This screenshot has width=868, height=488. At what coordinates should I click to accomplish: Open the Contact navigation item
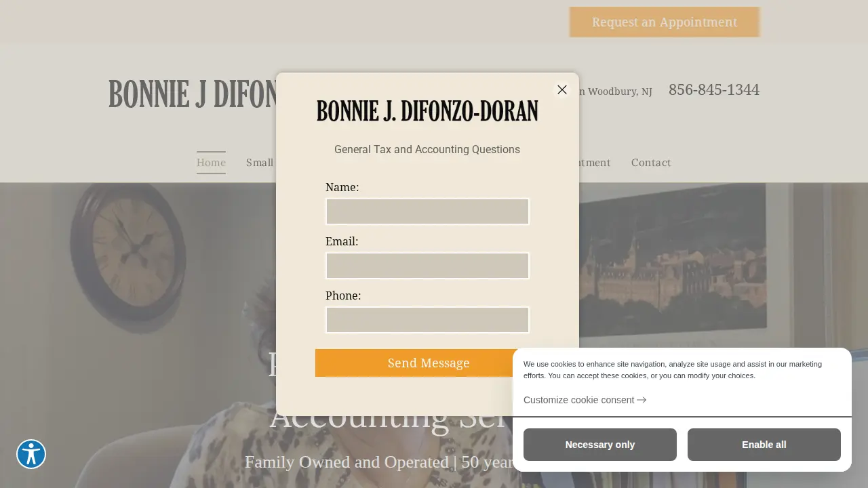651,163
